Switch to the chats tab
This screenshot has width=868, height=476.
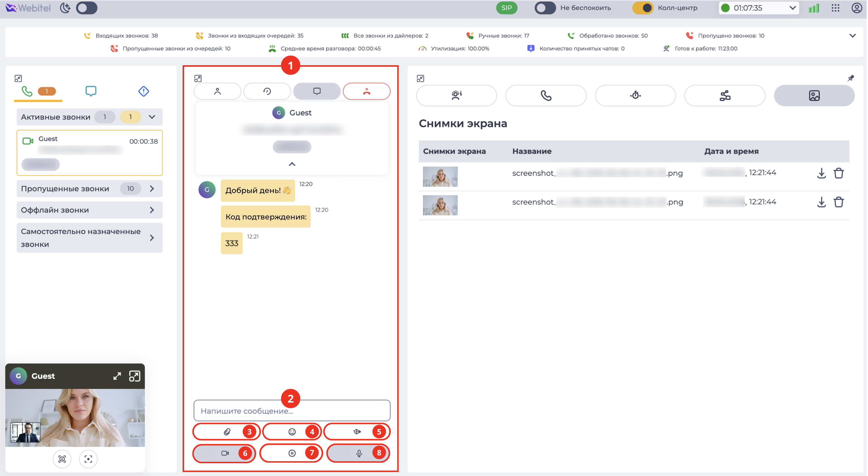pyautogui.click(x=91, y=91)
